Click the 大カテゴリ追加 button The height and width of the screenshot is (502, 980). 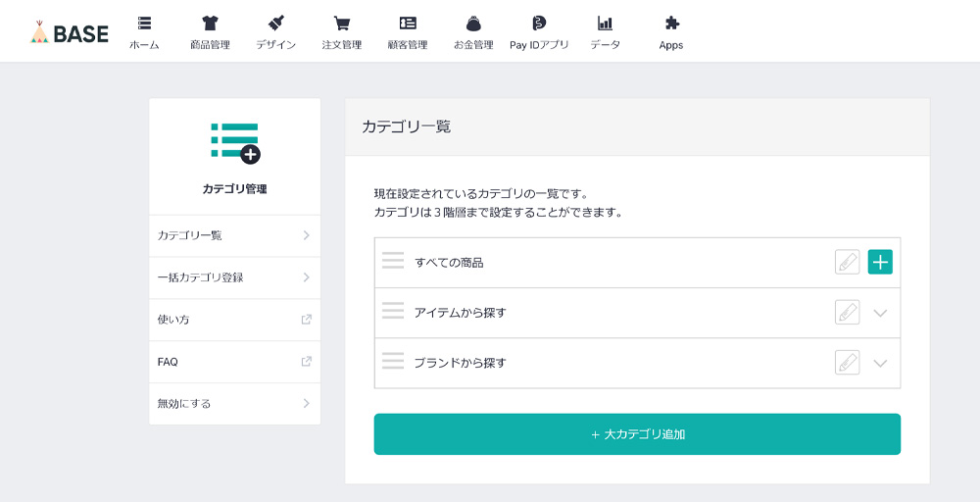637,434
